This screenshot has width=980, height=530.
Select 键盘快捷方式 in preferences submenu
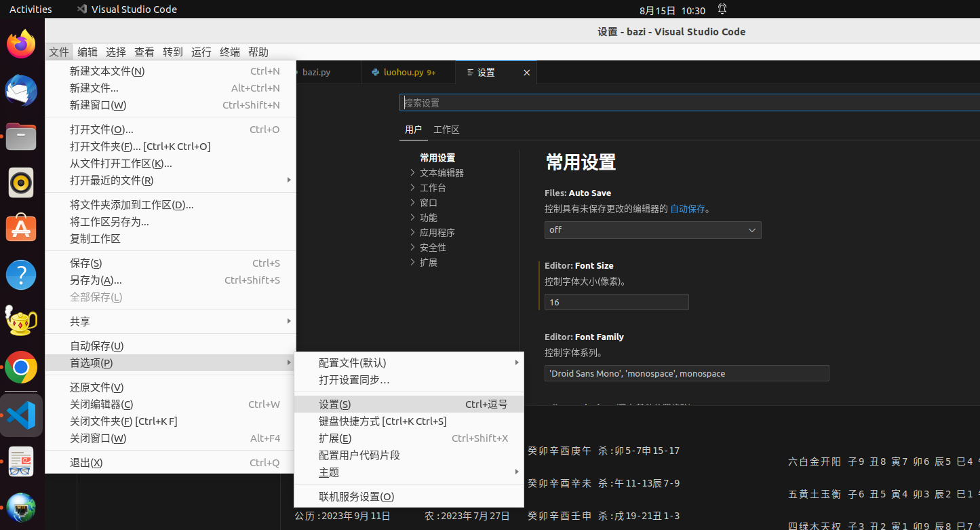click(x=409, y=421)
